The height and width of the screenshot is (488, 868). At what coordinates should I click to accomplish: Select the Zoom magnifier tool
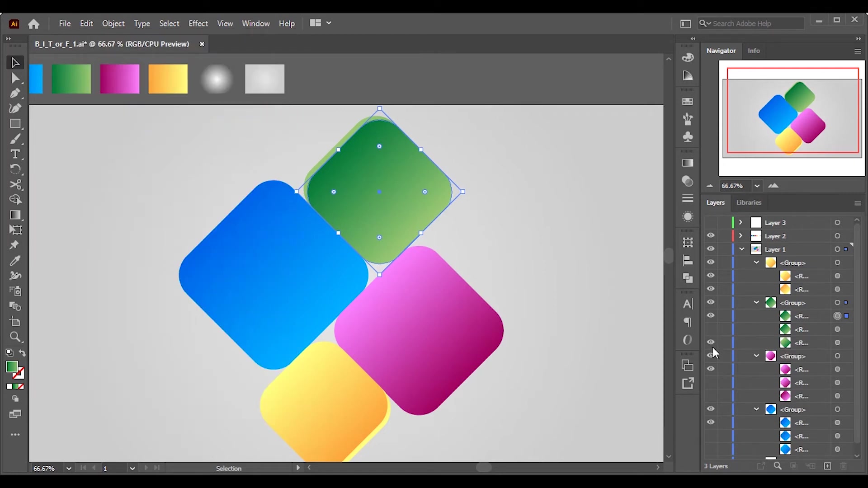coord(15,337)
